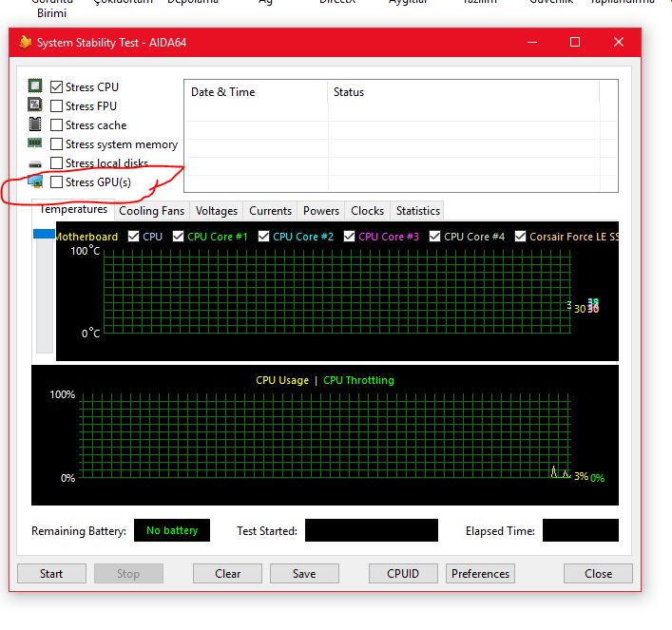Click the RAM module icon beside Stress system memory
This screenshot has width=672, height=630.
[35, 143]
